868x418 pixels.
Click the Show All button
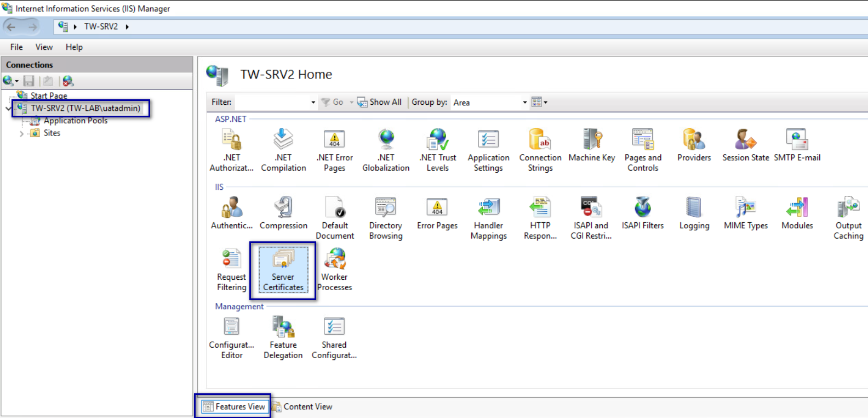point(379,102)
